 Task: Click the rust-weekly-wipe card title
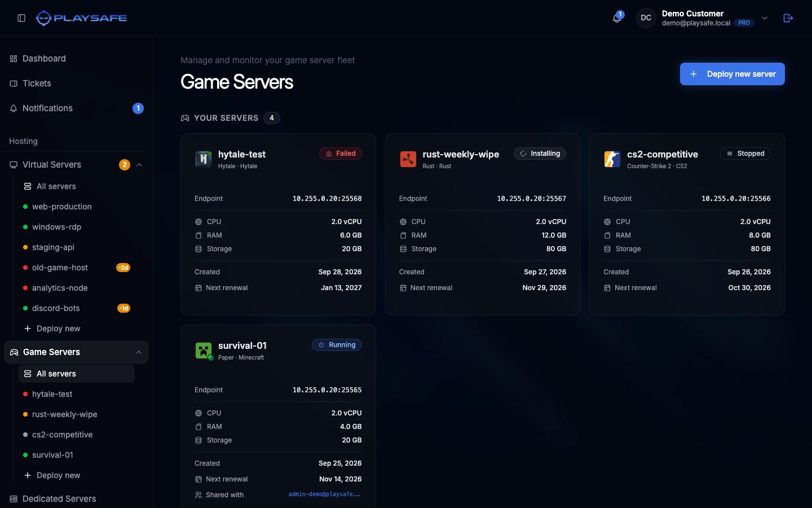coord(461,154)
